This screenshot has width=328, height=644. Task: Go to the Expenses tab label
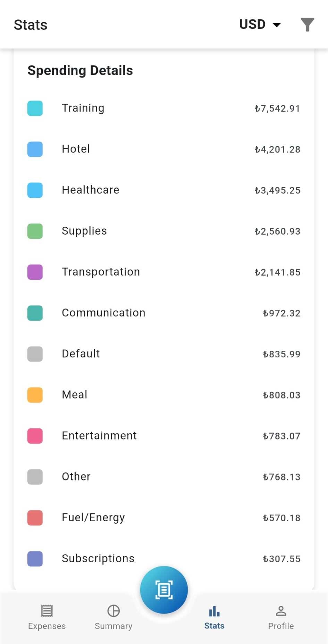pos(47,626)
